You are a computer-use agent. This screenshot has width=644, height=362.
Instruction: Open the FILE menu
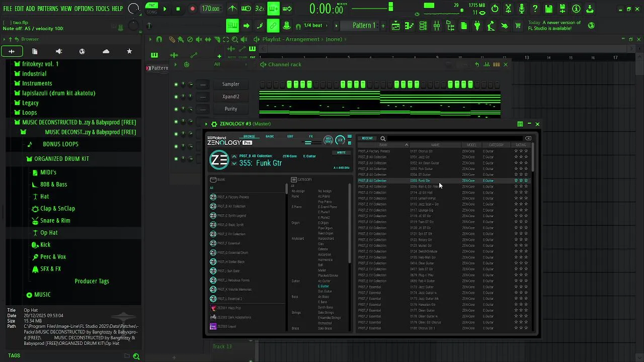(x=8, y=9)
